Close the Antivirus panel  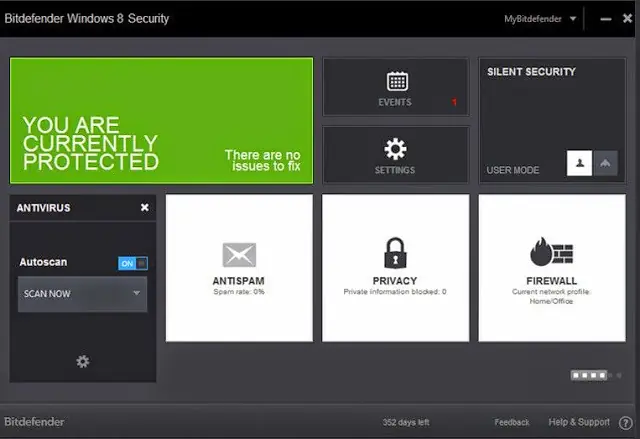pyautogui.click(x=144, y=207)
